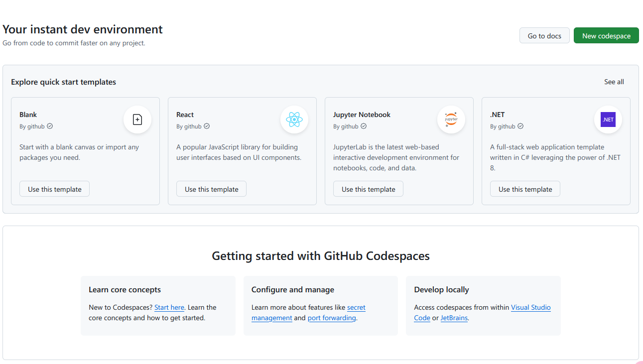Select the Jupyter Notebook template title

(x=362, y=115)
